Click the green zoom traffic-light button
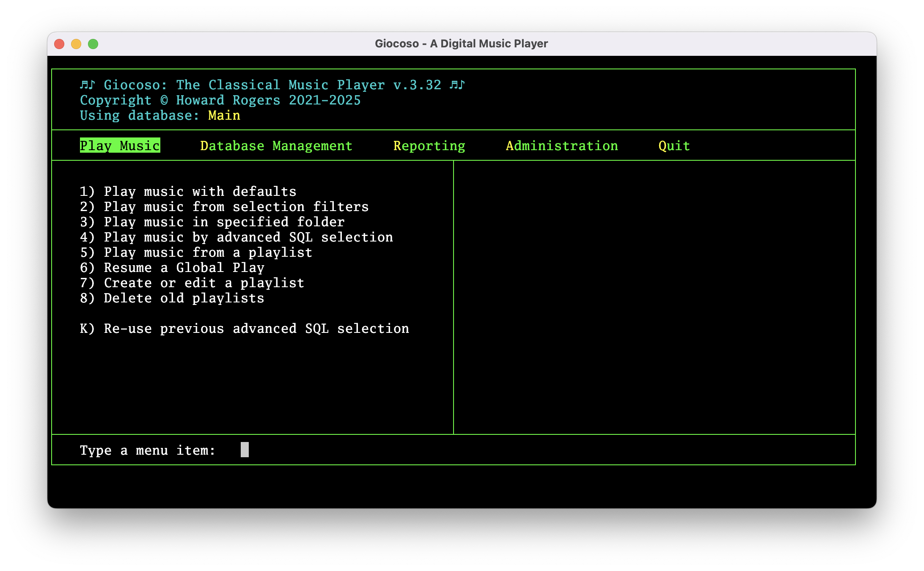924x571 pixels. point(93,43)
